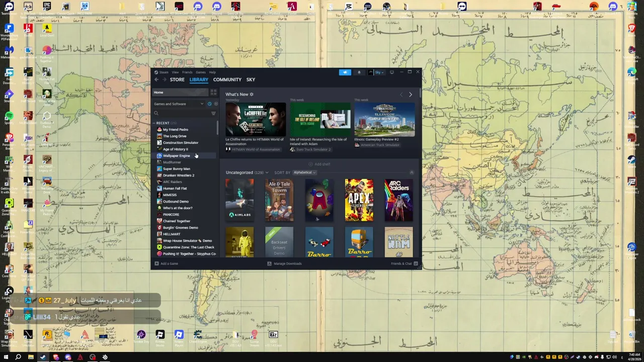Expand the Uncategorized shelf dropdown
Viewport: 644px width, 362px height.
coord(267,172)
